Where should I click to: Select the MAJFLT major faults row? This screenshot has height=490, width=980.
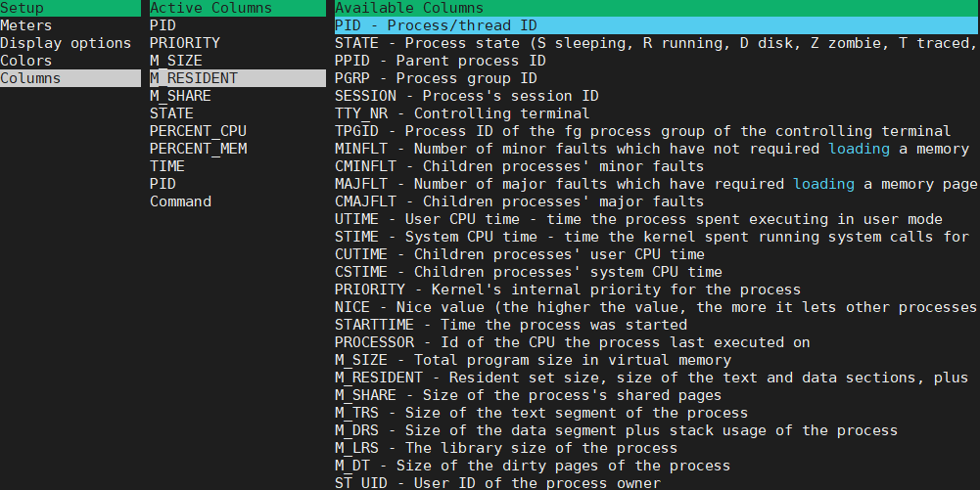point(657,184)
